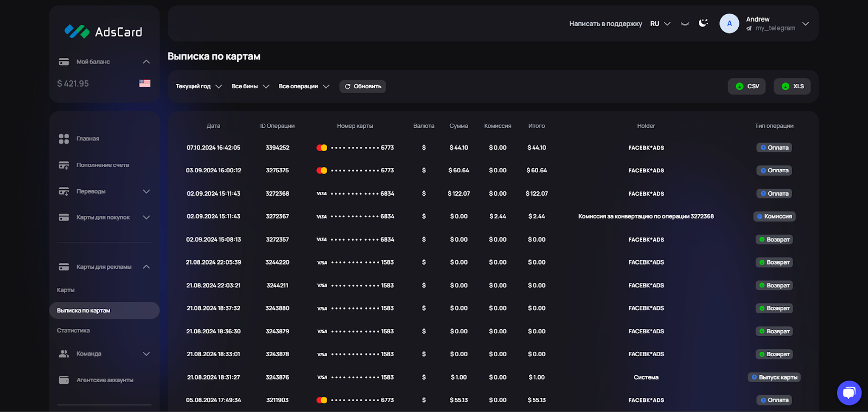Click the ID Операции column header

pos(277,126)
